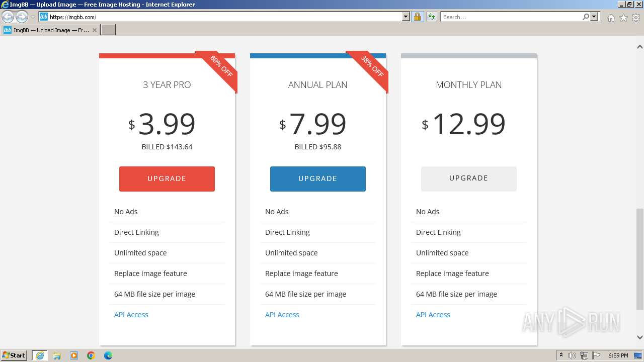Click BILLED $95.88 text
644x362 pixels.
[x=318, y=147]
